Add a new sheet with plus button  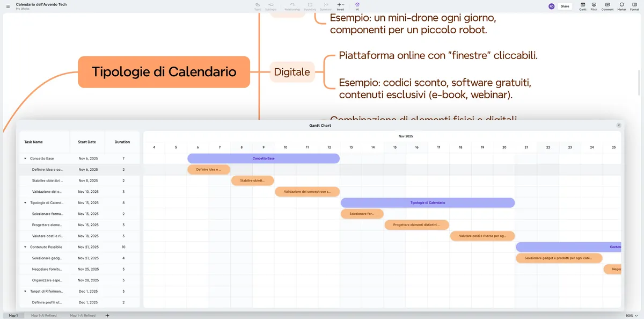107,316
